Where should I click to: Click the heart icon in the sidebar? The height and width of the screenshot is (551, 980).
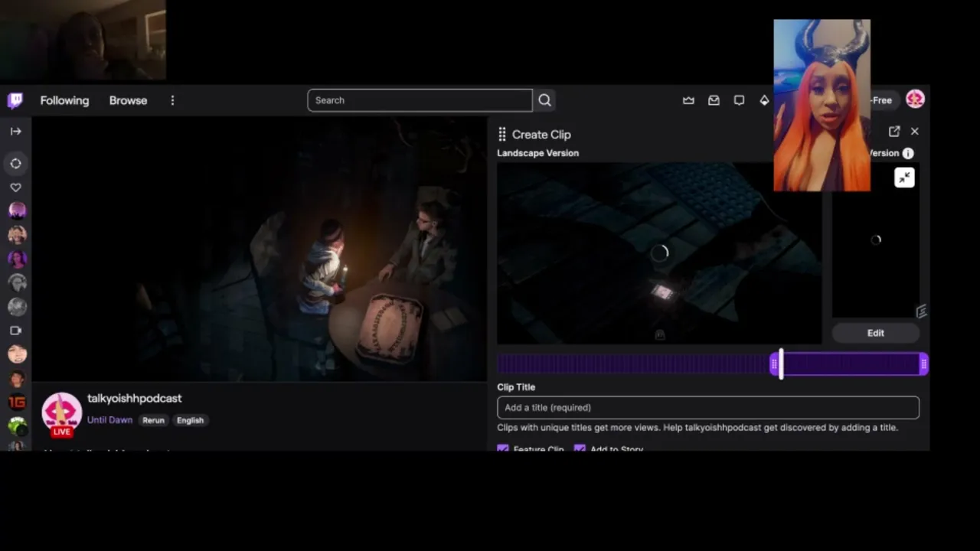(15, 187)
